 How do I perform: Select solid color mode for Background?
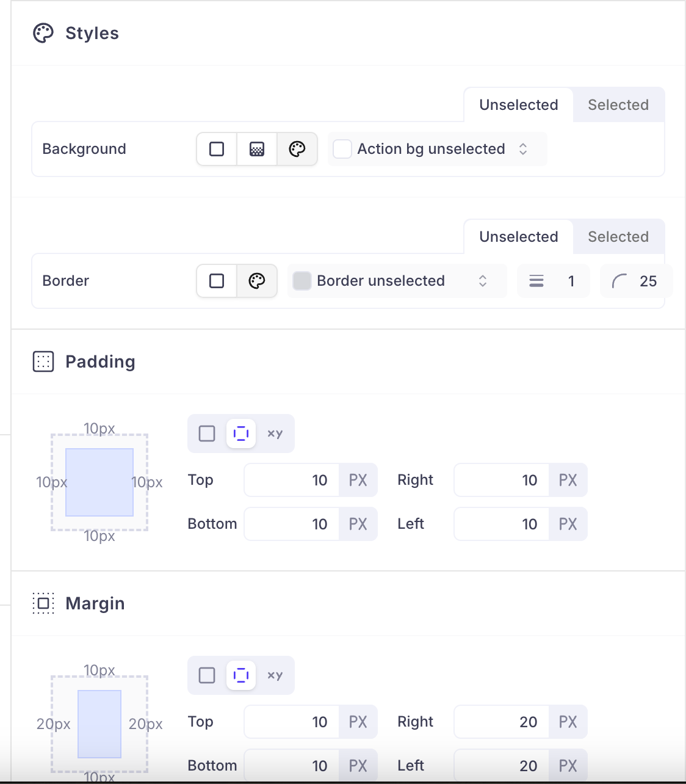(x=217, y=149)
